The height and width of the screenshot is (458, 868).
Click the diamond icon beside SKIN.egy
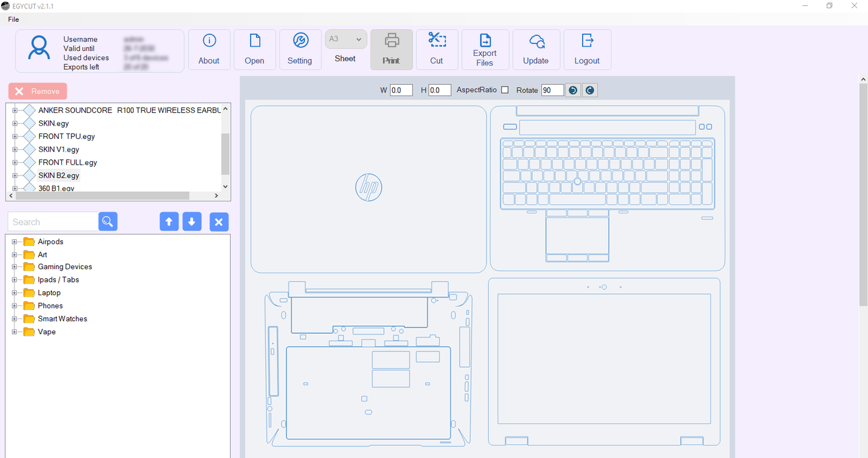tap(29, 123)
